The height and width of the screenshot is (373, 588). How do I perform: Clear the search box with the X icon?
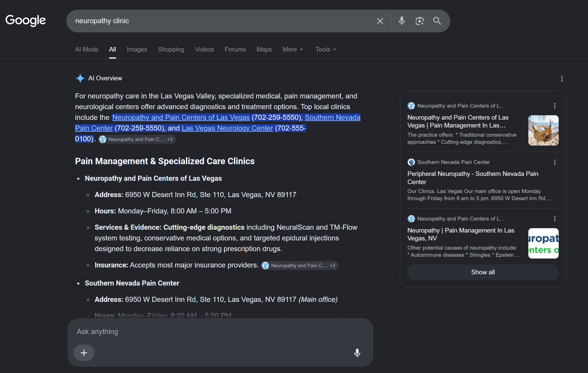(x=380, y=21)
